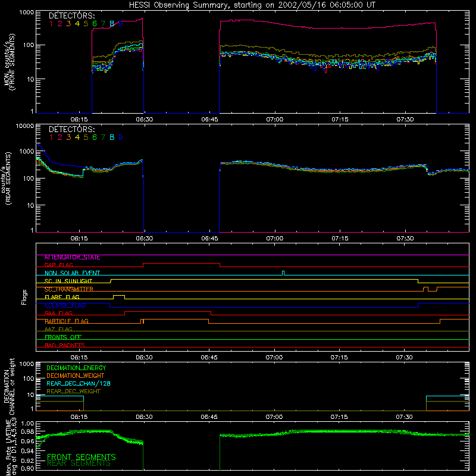Viewport: 476px width, 476px height.
Task: Click the 06:45 tick under the Flags panel
Action: [x=209, y=358]
